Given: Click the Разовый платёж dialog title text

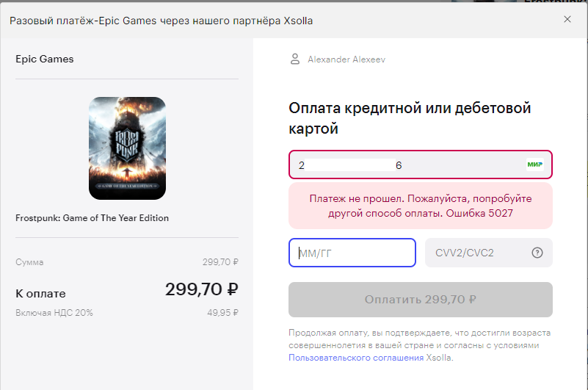Looking at the screenshot, I should click(x=161, y=21).
